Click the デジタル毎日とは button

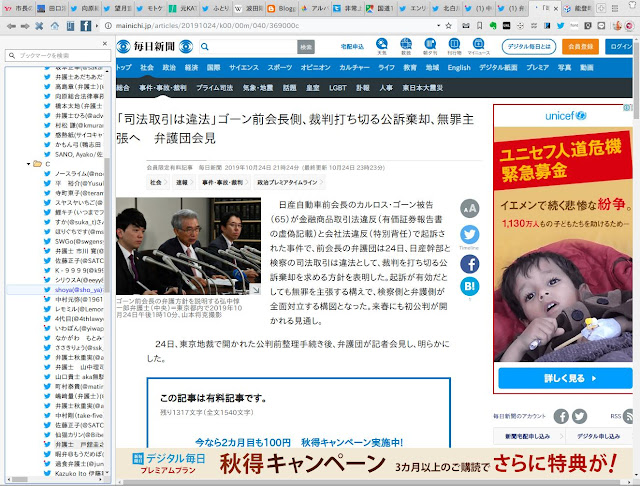pyautogui.click(x=529, y=47)
